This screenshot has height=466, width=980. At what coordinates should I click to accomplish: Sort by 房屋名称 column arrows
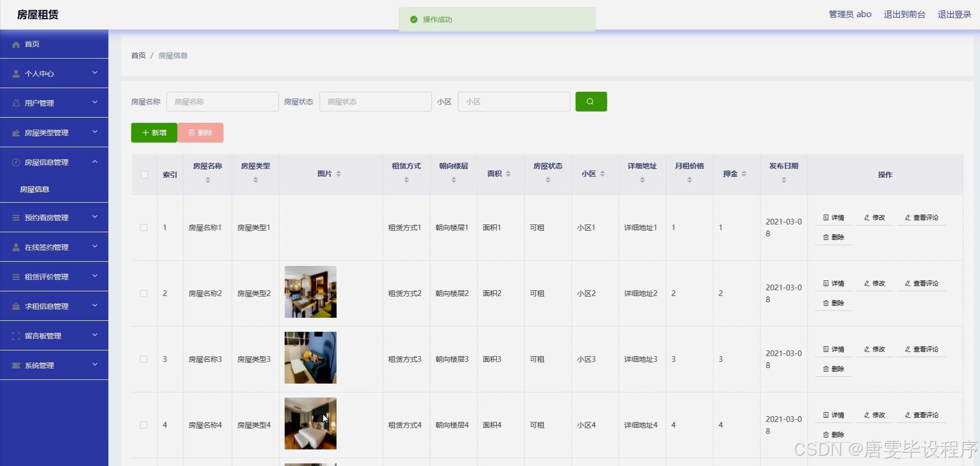tap(208, 180)
